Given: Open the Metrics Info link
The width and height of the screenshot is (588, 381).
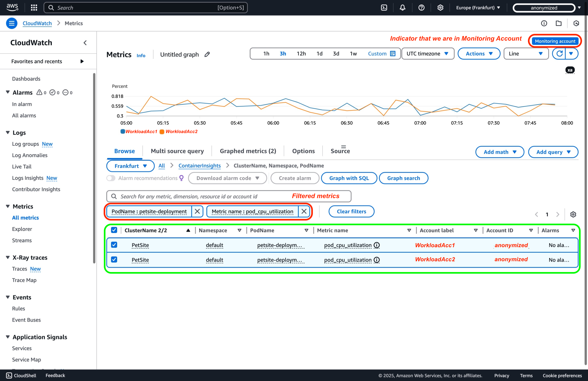Looking at the screenshot, I should pyautogui.click(x=141, y=55).
